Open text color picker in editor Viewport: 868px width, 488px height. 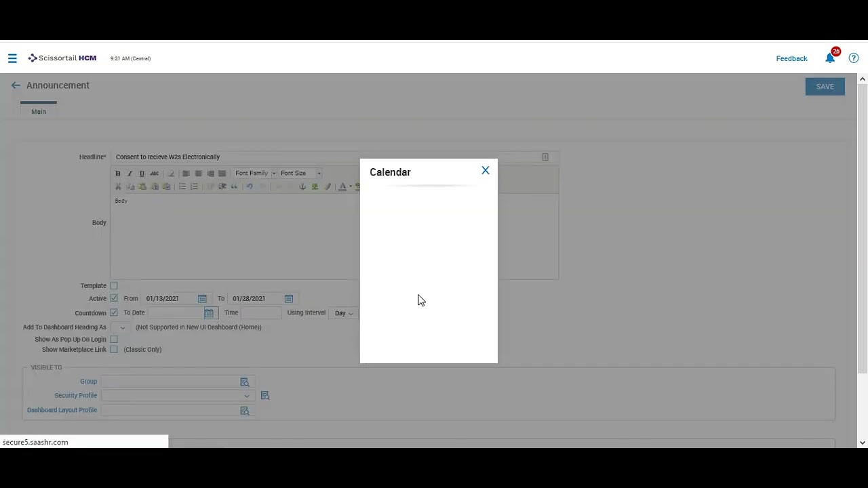342,186
